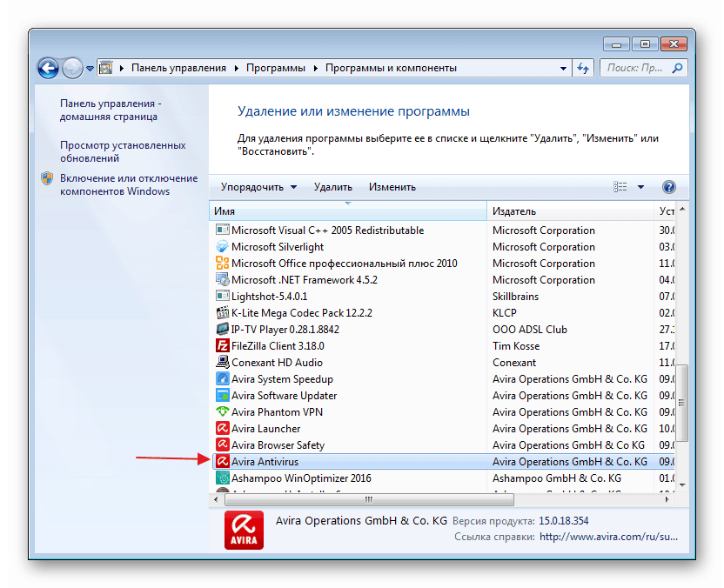
Task: Open Включение или отключение компонентов Windows link
Action: (129, 184)
